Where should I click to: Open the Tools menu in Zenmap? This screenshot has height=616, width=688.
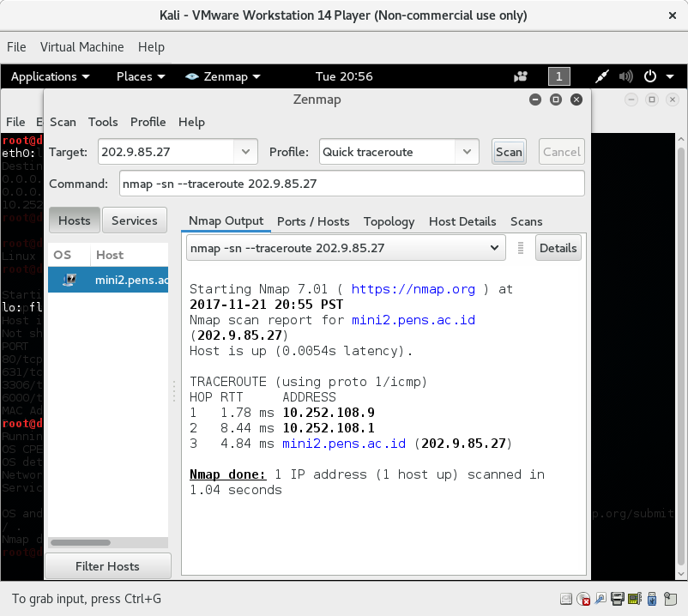(103, 122)
